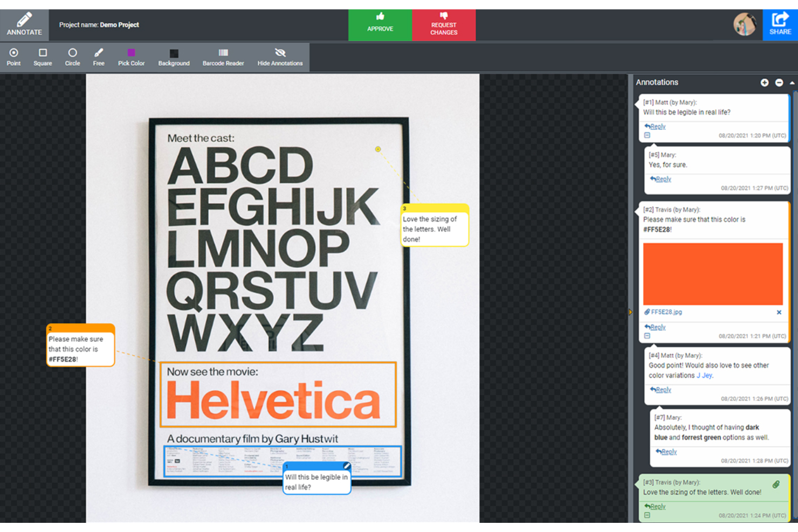The width and height of the screenshot is (798, 532).
Task: Select the orange annotation bubble 2 on canvas
Action: click(80, 346)
